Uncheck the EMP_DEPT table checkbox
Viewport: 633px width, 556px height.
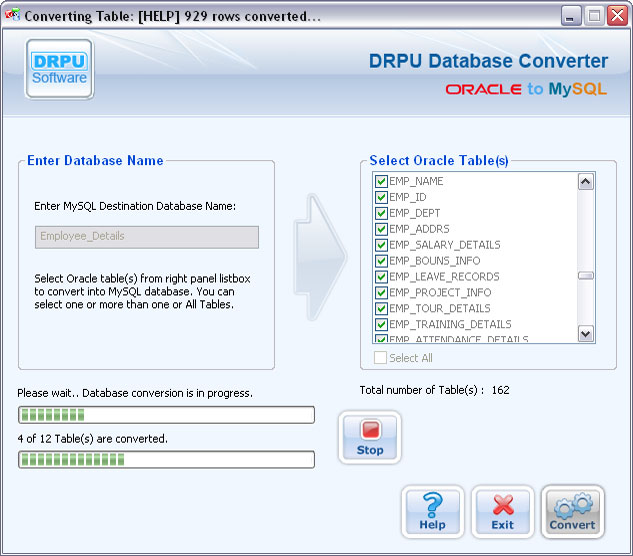[381, 213]
